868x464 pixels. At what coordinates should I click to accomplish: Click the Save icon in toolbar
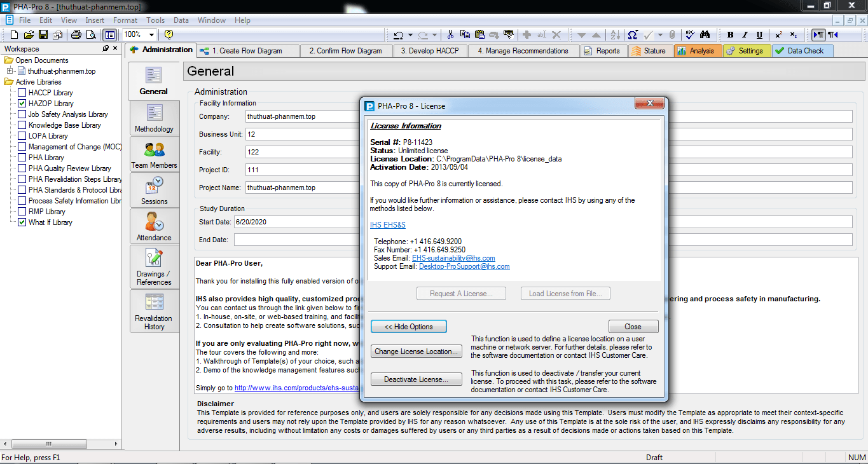tap(43, 35)
